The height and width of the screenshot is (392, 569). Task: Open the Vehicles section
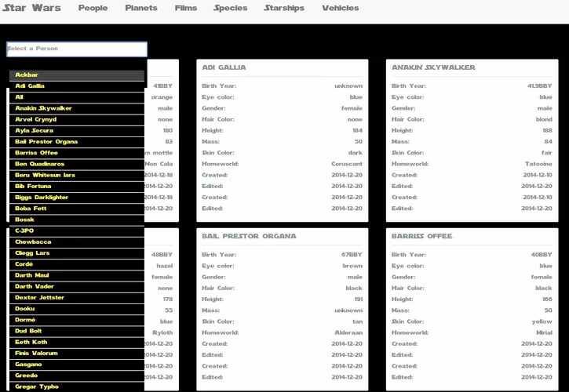(x=341, y=8)
